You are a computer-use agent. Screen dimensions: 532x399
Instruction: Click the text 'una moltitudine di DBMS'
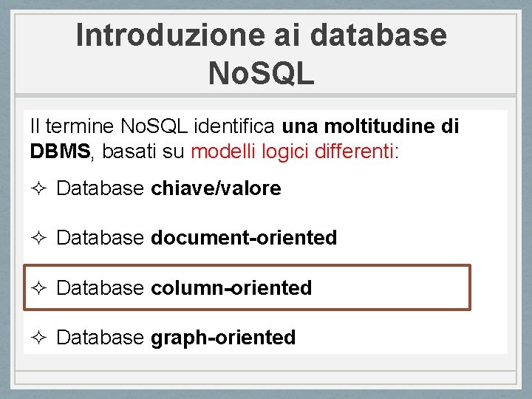(x=245, y=138)
